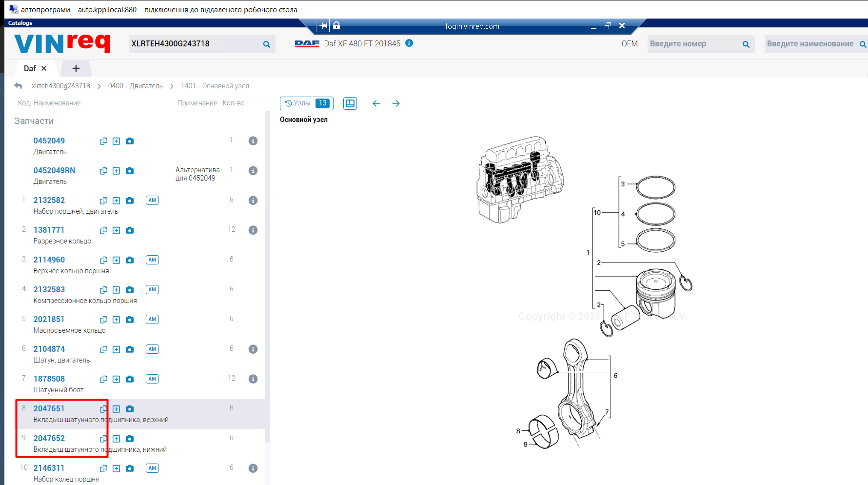Open the Узлы 13 nodes list
The image size is (868, 485).
[x=307, y=103]
